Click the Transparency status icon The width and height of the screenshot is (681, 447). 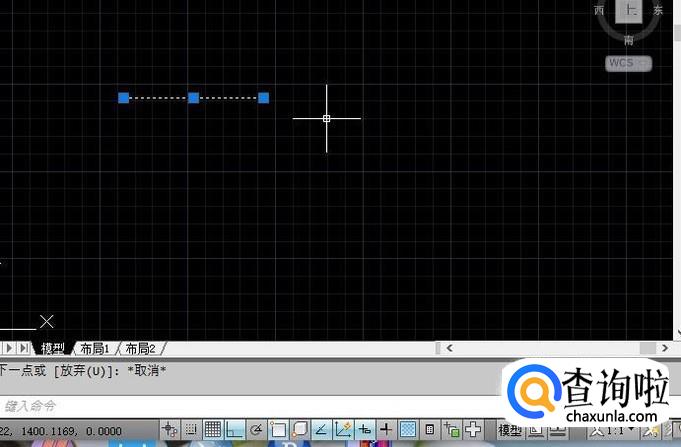(x=408, y=430)
